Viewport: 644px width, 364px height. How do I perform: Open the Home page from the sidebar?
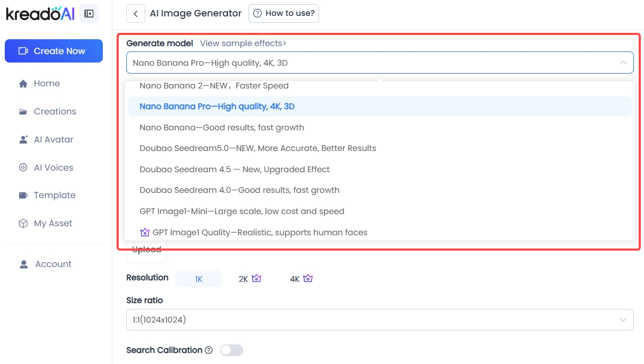47,84
